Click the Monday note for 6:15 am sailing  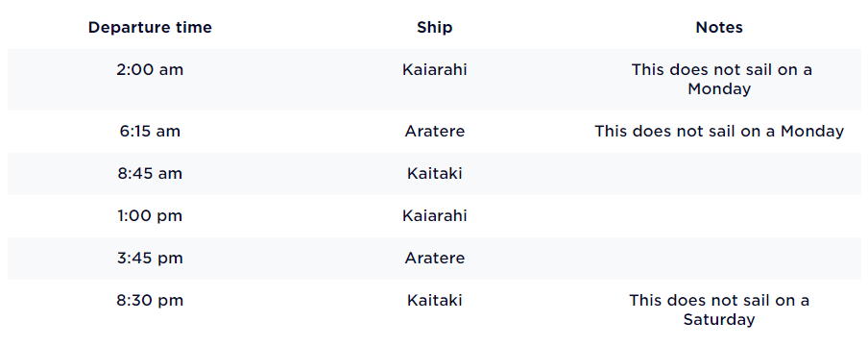pos(719,132)
